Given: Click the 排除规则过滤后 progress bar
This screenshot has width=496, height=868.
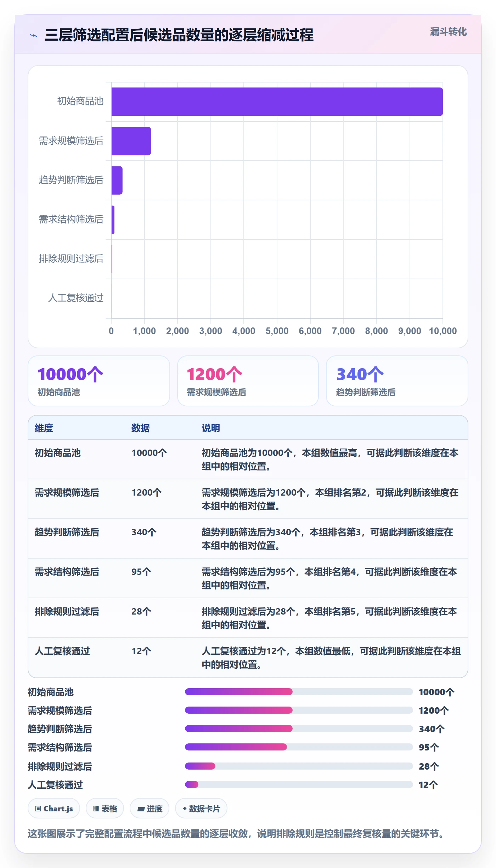Looking at the screenshot, I should pos(299,766).
